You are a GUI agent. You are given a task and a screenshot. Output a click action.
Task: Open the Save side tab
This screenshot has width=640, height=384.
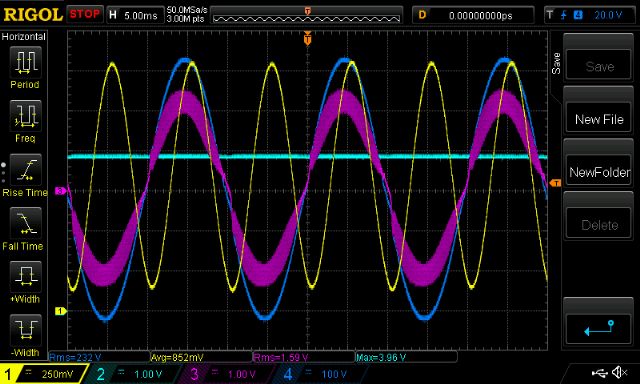[x=556, y=63]
